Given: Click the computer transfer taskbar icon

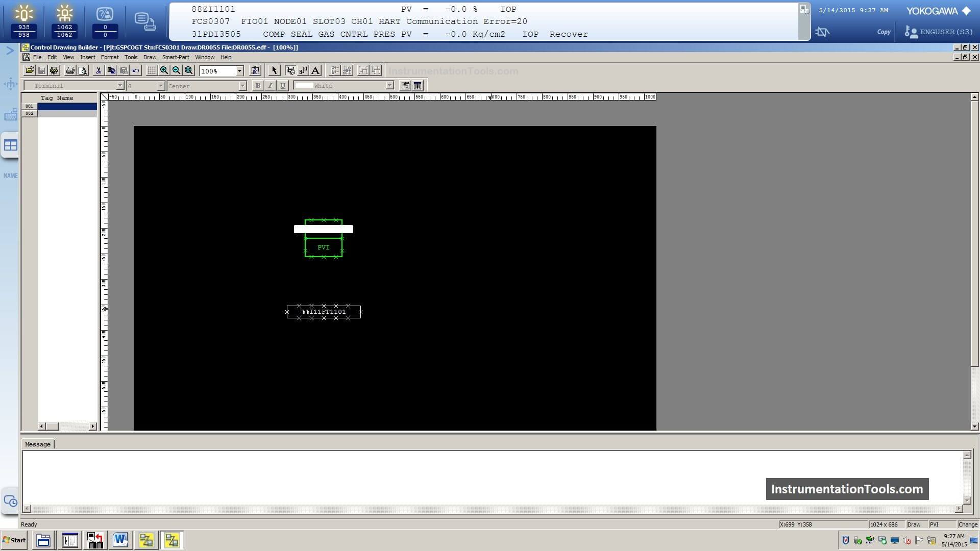Looking at the screenshot, I should [95, 540].
